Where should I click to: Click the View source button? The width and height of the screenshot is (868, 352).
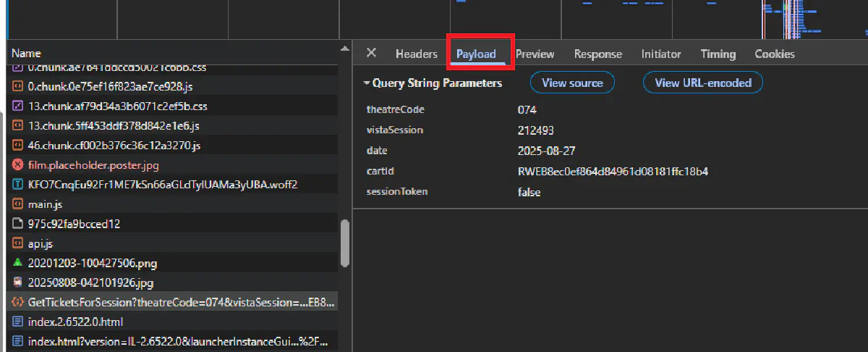coord(571,83)
